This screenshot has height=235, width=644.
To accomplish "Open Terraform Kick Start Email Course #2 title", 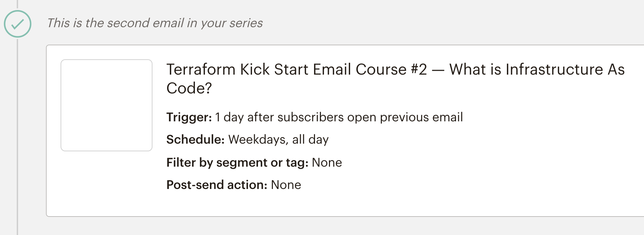I will [395, 77].
